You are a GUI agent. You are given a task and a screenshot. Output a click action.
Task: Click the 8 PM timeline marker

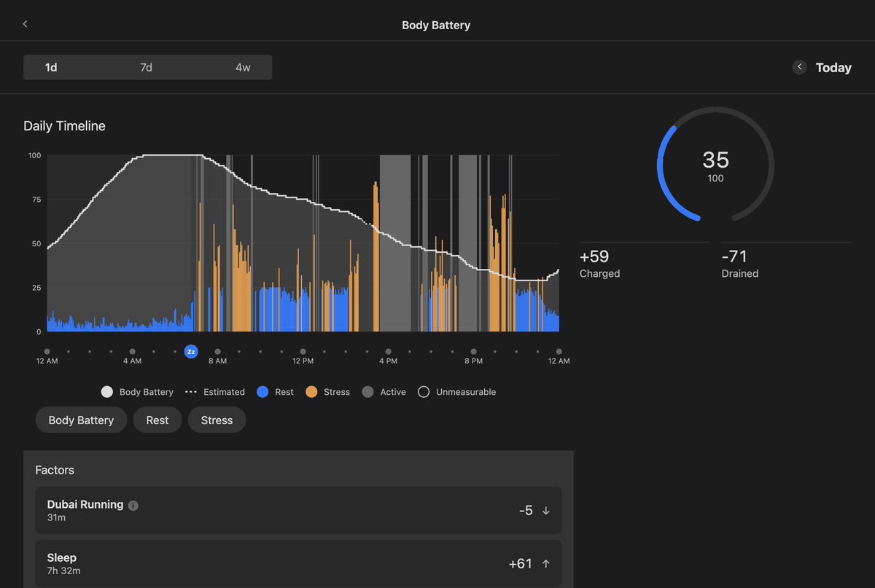[473, 352]
